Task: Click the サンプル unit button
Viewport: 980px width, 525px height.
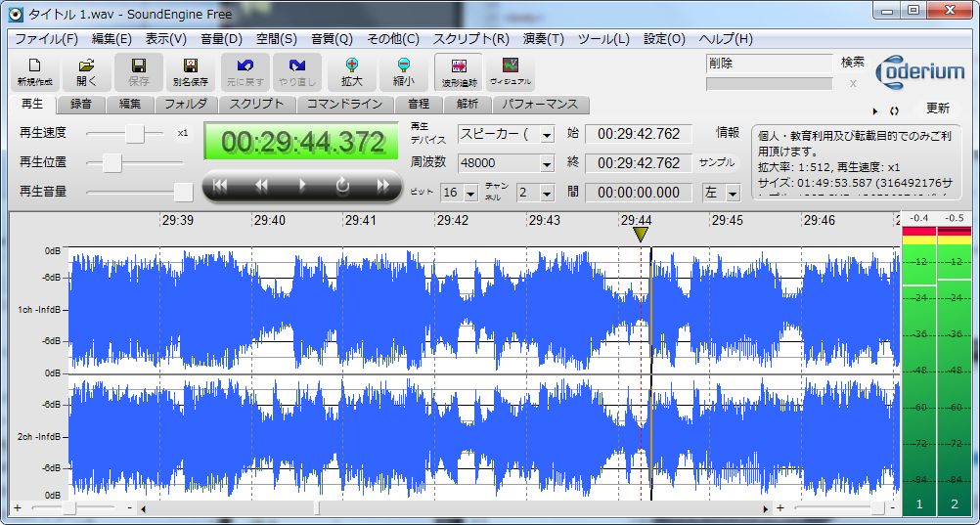Action: (716, 162)
